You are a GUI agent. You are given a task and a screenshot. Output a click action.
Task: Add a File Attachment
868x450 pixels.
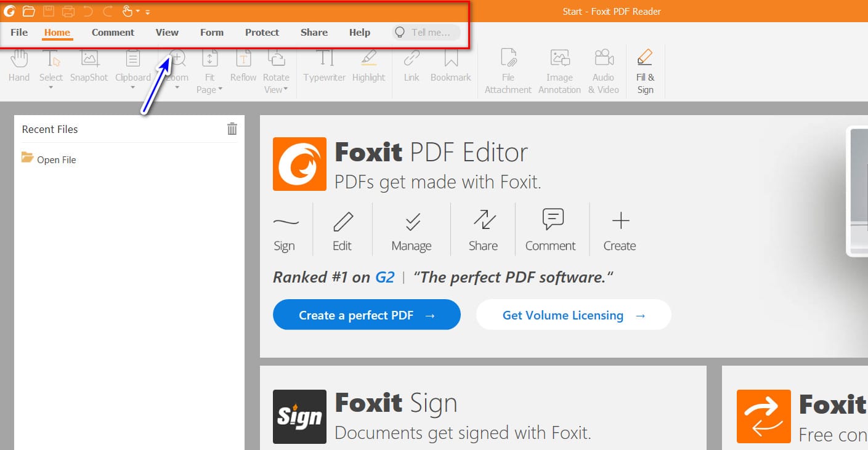508,71
